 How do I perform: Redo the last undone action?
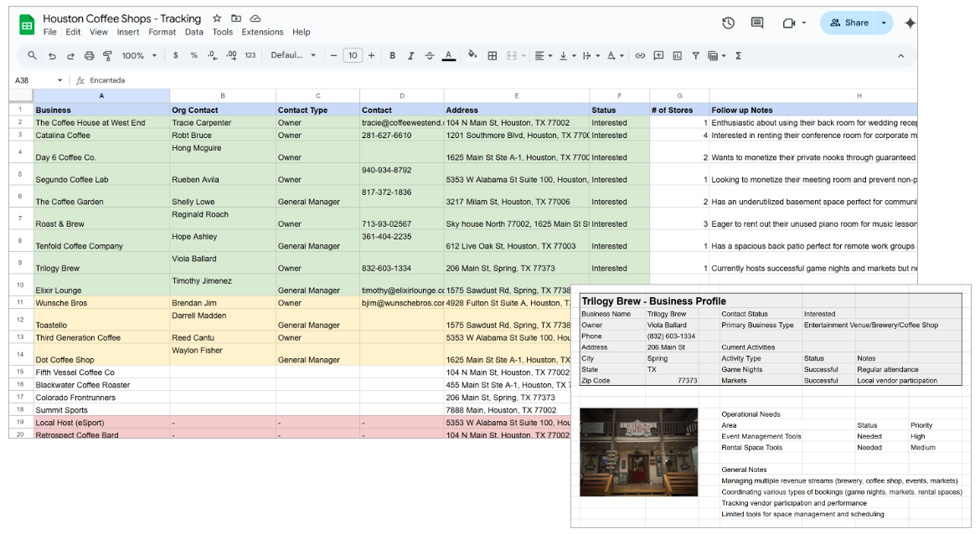(70, 55)
